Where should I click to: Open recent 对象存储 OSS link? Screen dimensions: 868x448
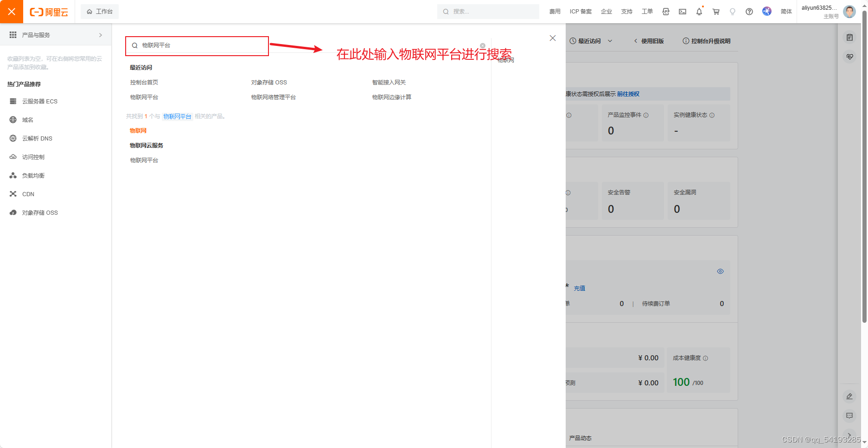point(269,83)
